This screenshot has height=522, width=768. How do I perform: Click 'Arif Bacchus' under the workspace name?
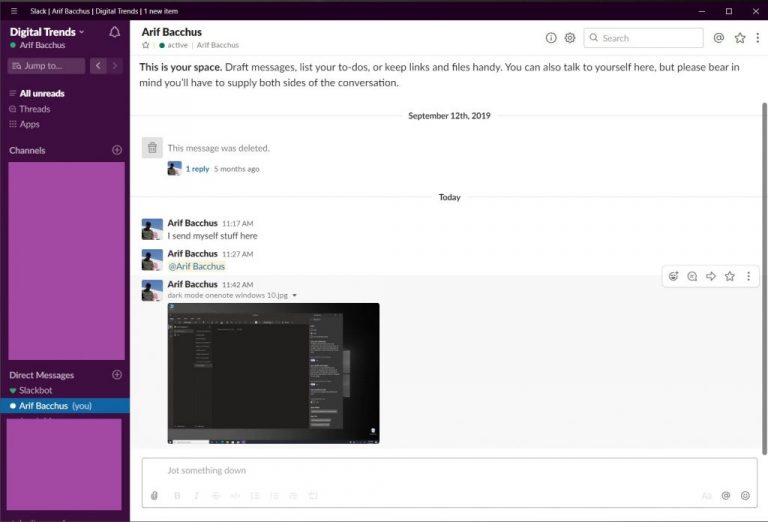pyautogui.click(x=42, y=45)
